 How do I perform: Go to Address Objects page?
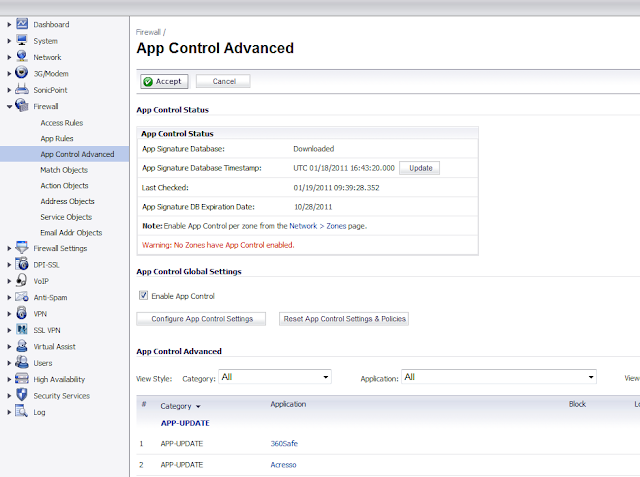67,201
